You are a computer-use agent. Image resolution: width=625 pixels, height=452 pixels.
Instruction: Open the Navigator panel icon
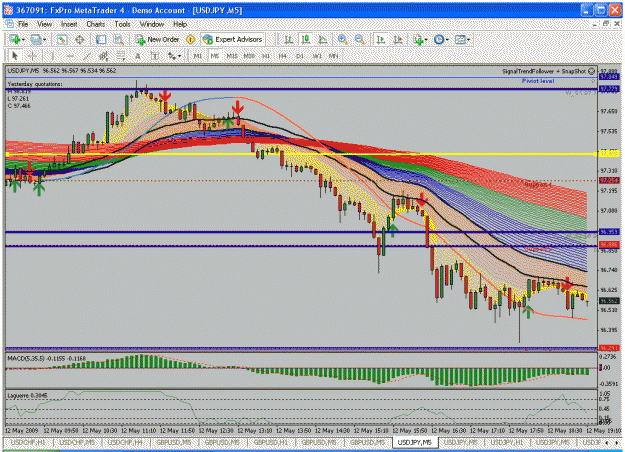tap(101, 39)
